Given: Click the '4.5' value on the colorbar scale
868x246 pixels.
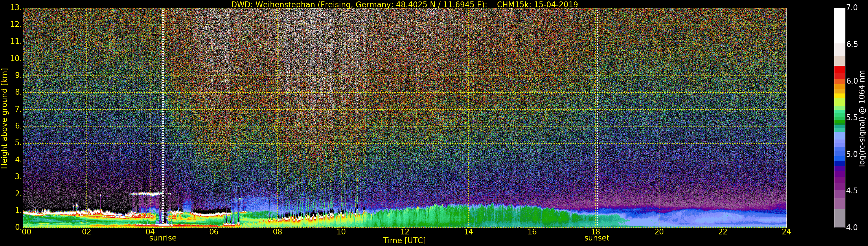Looking at the screenshot, I should pyautogui.click(x=852, y=191).
